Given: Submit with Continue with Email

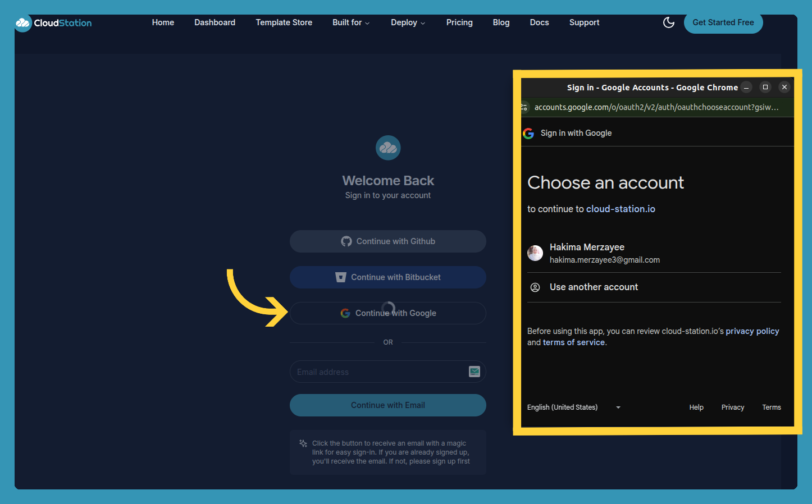Looking at the screenshot, I should (x=388, y=405).
